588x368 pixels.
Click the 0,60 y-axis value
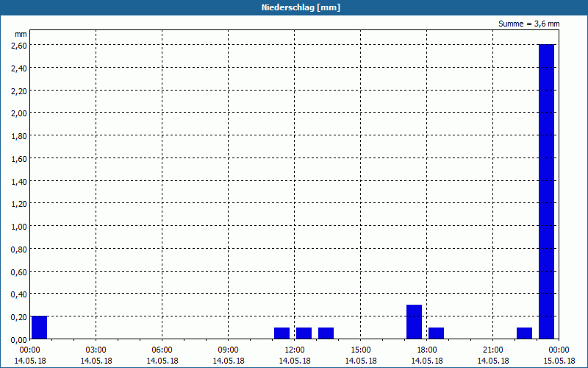21,272
